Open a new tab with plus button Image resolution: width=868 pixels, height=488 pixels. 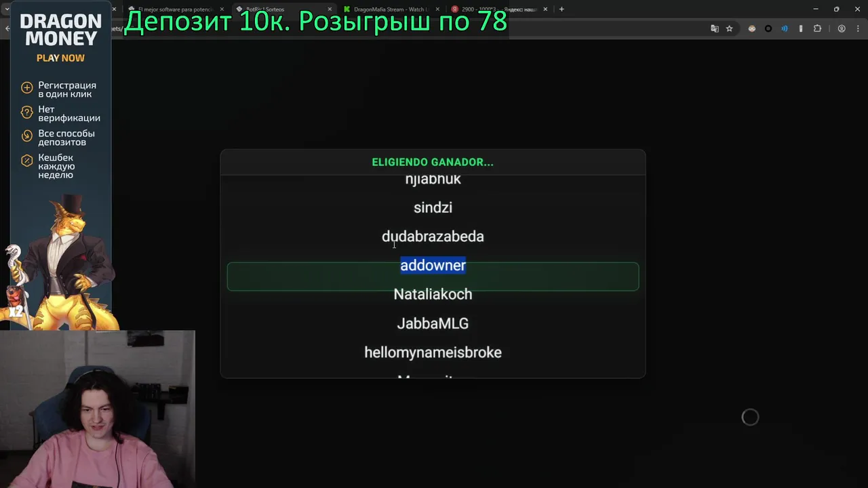click(x=561, y=9)
